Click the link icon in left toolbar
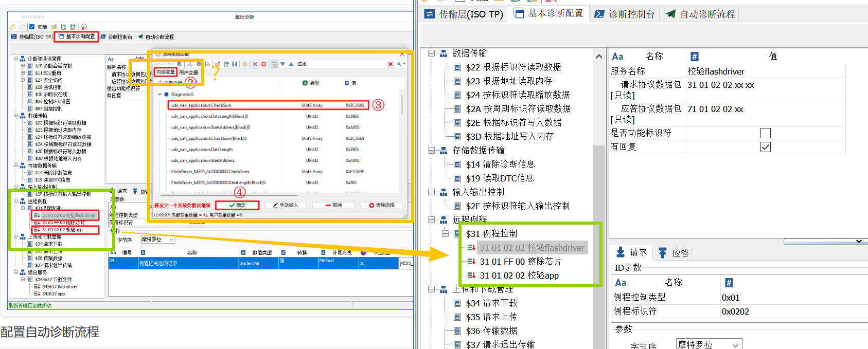 [12, 27]
